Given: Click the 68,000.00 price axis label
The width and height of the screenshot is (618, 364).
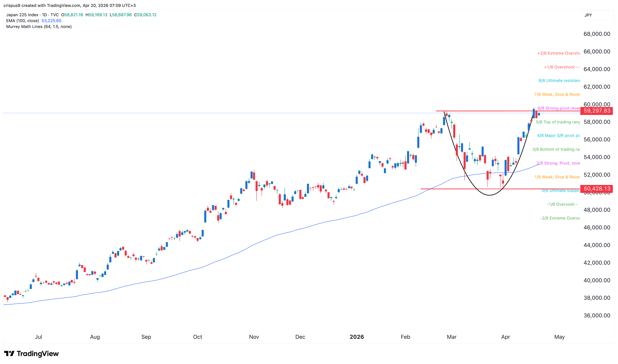Looking at the screenshot, I should tap(597, 34).
